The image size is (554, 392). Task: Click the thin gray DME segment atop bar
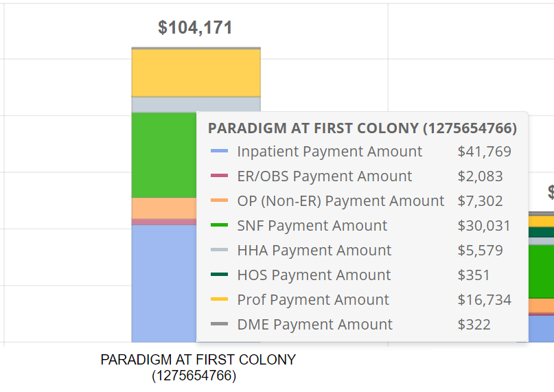click(196, 48)
